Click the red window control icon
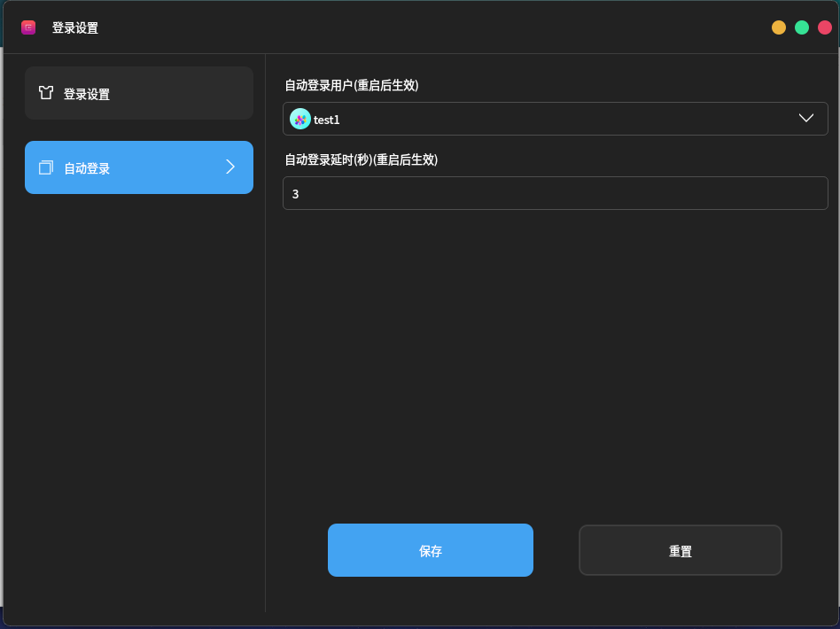 coord(825,27)
